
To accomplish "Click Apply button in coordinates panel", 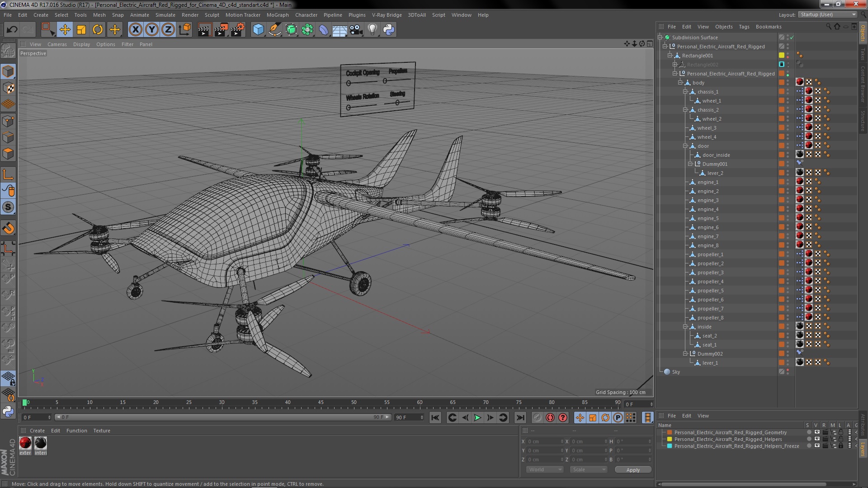I will (x=633, y=469).
